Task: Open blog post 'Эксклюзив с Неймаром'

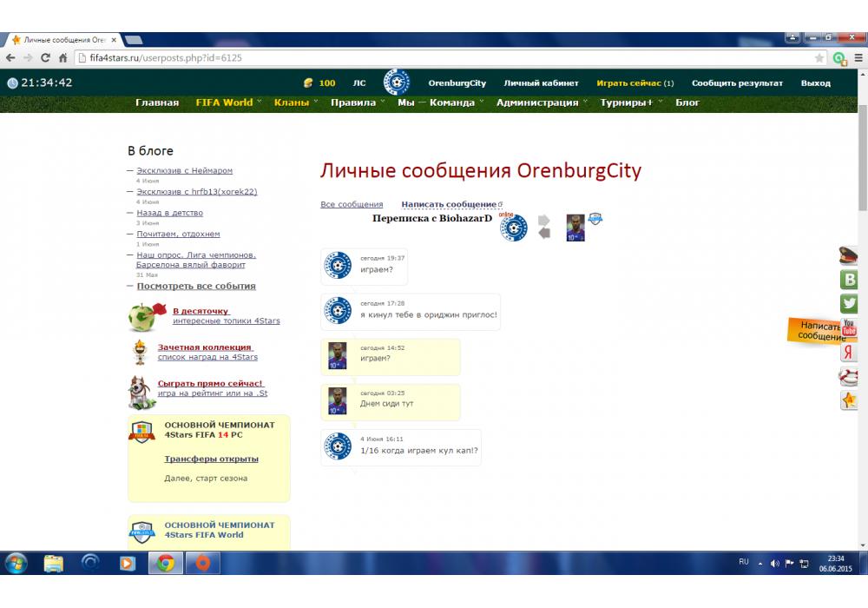Action: (184, 170)
